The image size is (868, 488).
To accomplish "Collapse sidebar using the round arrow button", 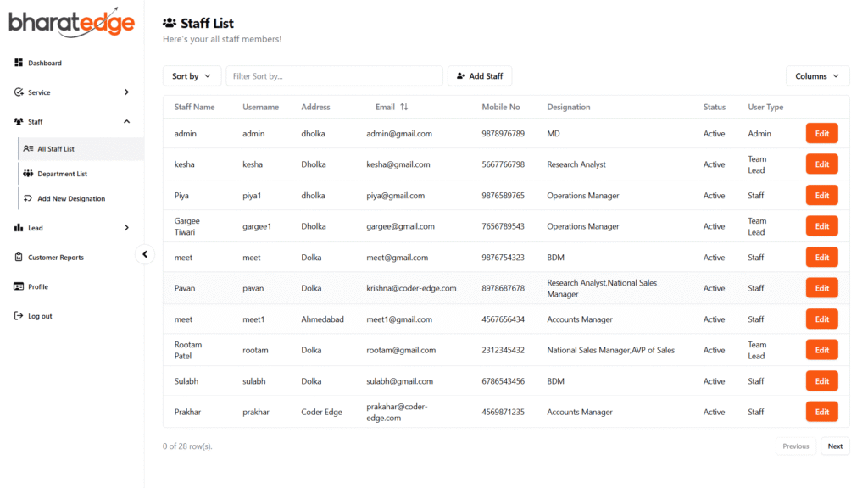I will pyautogui.click(x=145, y=253).
